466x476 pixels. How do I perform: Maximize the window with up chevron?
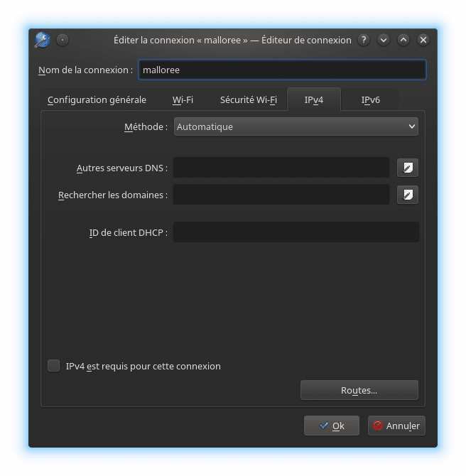tap(403, 40)
